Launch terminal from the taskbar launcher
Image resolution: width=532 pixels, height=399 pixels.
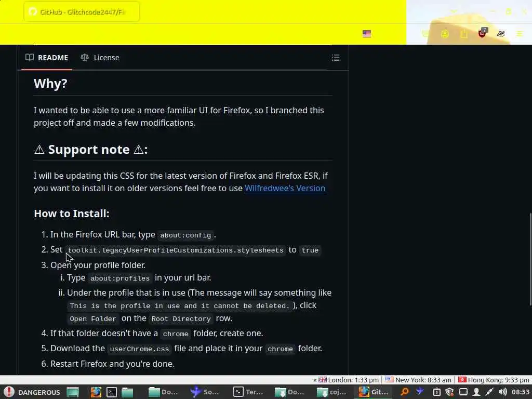tap(112, 392)
